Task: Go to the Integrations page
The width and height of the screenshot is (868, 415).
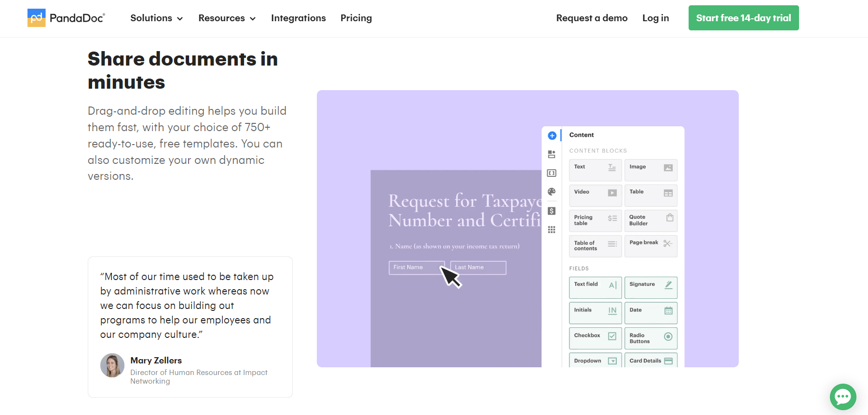Action: [298, 18]
